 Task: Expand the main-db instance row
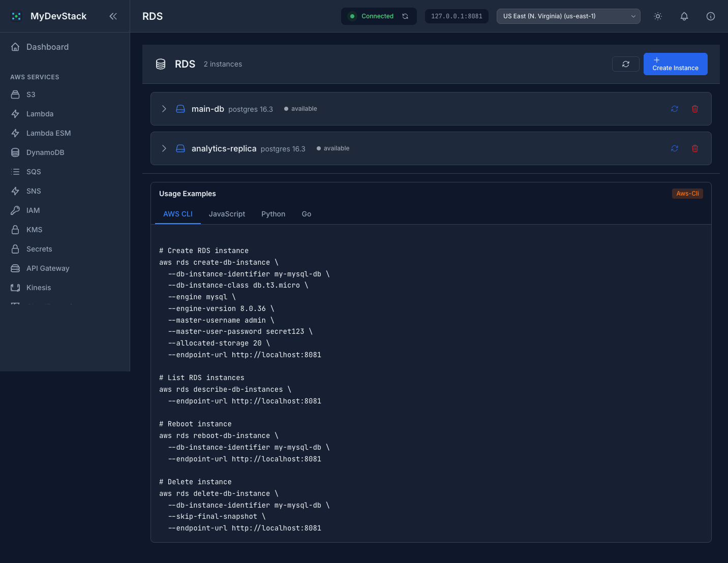(164, 109)
